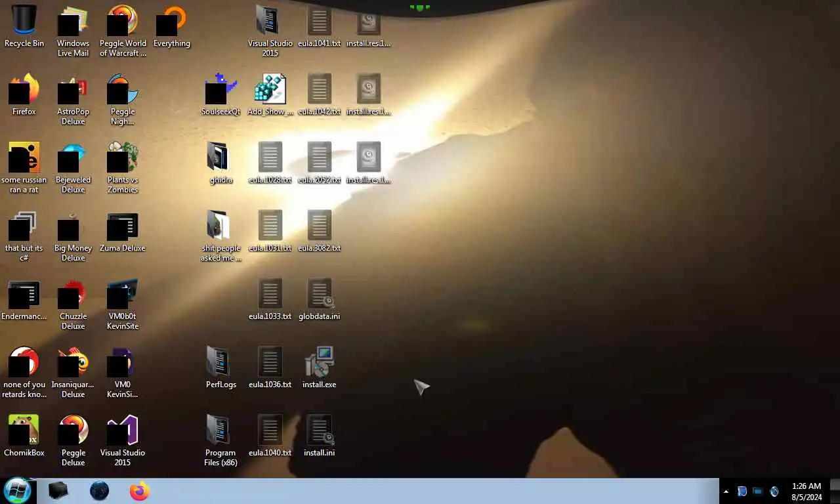
Task: Launch Firefox from the taskbar
Action: click(140, 491)
